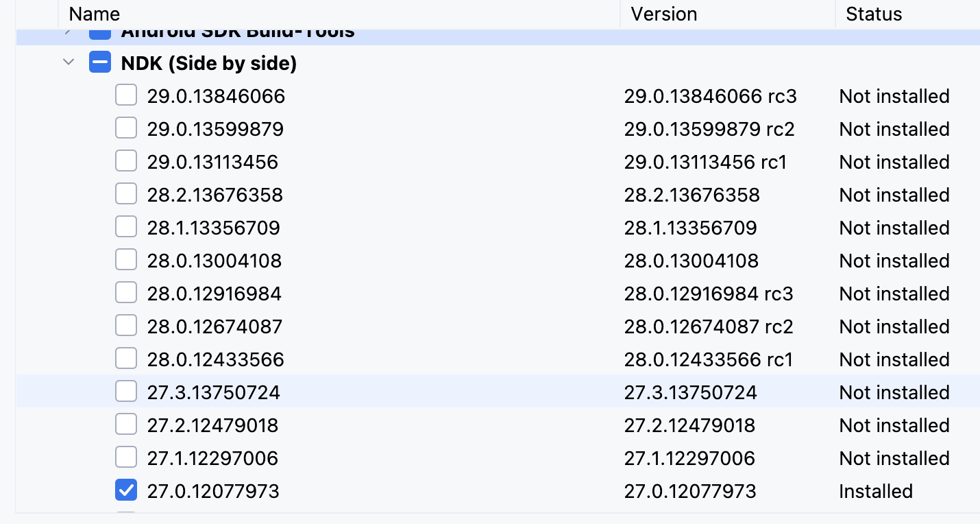The image size is (980, 524).
Task: Sort by the Status column header
Action: [x=874, y=14]
